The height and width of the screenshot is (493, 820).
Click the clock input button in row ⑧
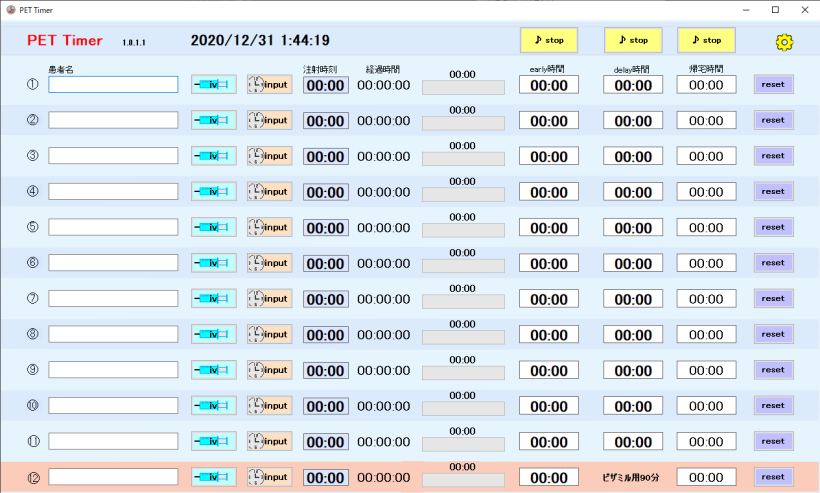[269, 334]
